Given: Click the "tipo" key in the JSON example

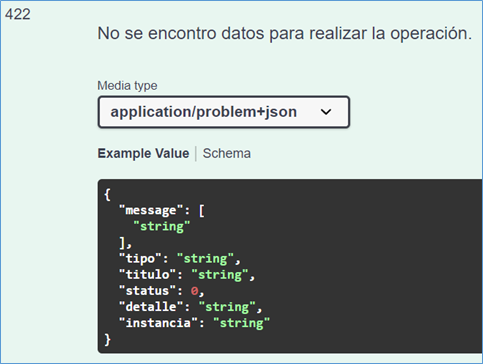Looking at the screenshot, I should point(141,259).
